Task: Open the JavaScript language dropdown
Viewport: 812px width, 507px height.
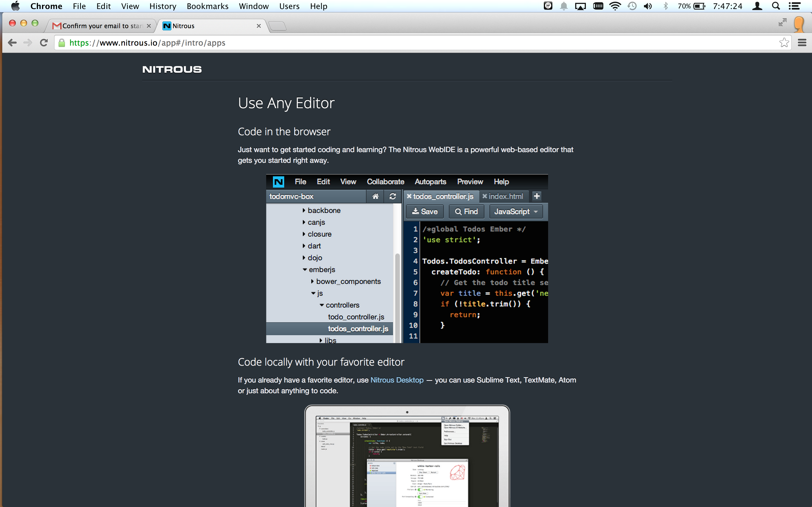Action: coord(516,212)
